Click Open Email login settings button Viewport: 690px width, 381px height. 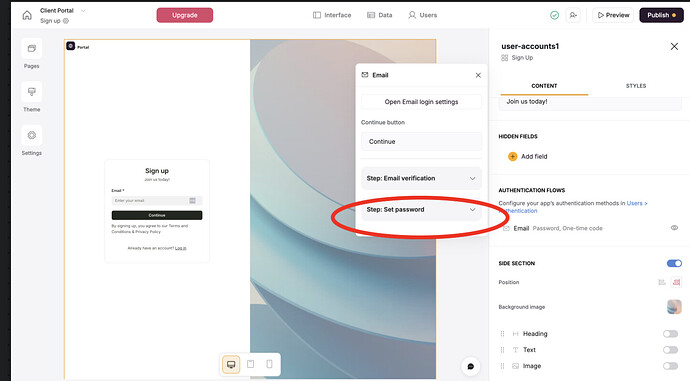pos(421,102)
